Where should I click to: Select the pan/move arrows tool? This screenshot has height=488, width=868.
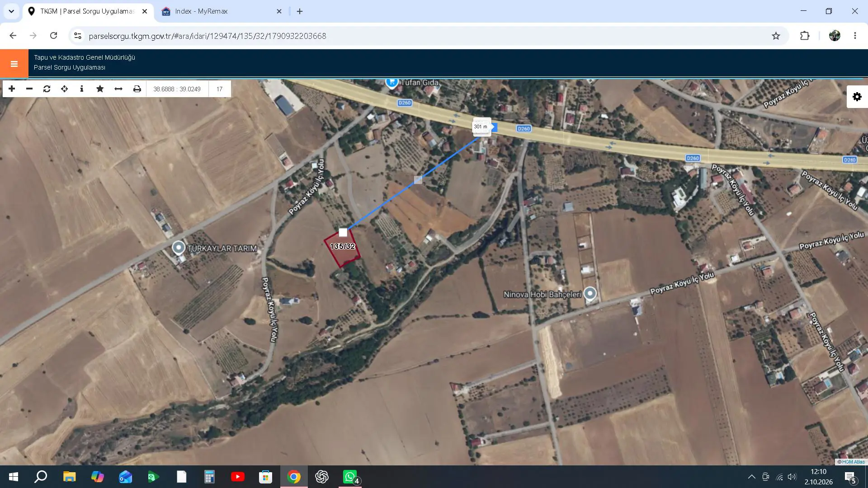[64, 89]
